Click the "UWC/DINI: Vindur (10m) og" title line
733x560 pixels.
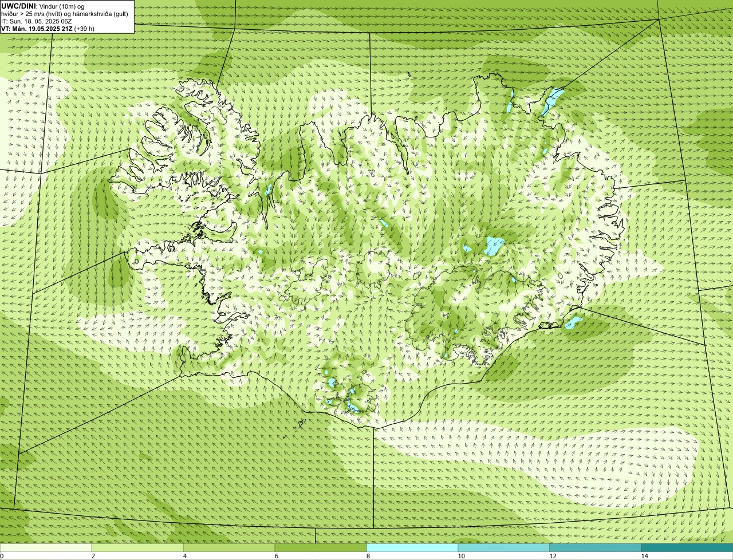43,6
